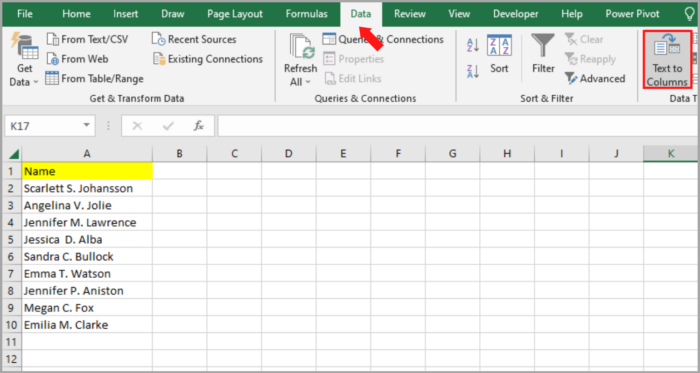This screenshot has height=373, width=700.
Task: Import data From Text/CSV
Action: [88, 39]
